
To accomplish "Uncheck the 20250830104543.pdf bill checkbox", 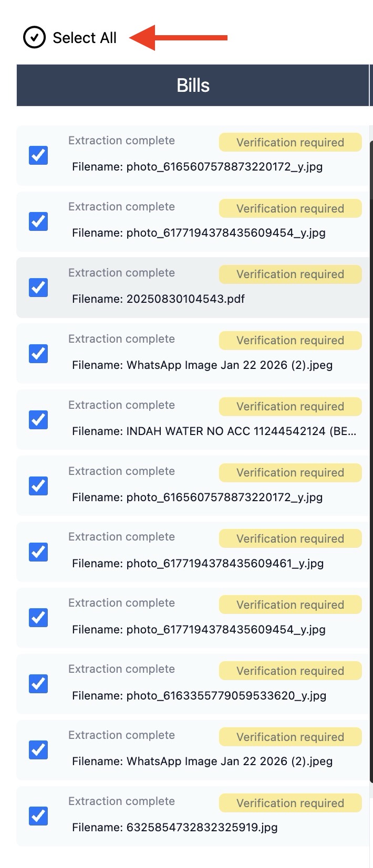I will [38, 288].
